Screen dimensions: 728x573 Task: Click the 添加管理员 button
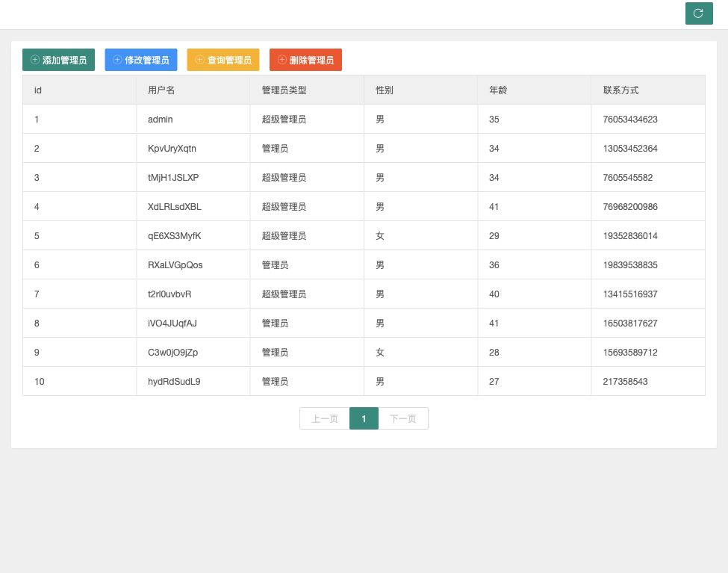(x=58, y=60)
